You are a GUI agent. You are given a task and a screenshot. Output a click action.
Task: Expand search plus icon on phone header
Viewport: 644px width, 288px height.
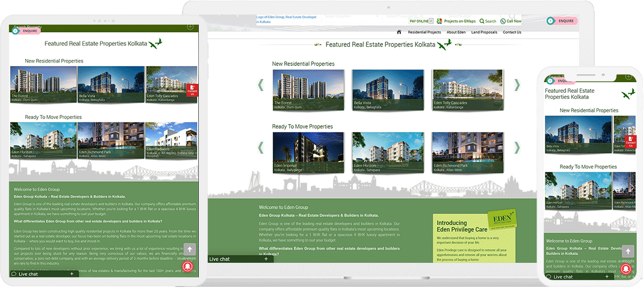click(628, 77)
